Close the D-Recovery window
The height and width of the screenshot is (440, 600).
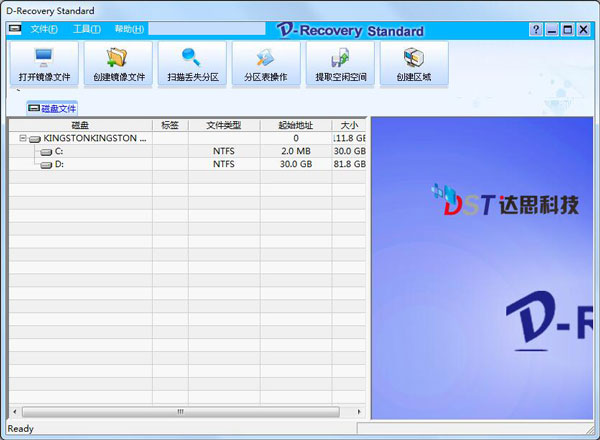tap(583, 29)
